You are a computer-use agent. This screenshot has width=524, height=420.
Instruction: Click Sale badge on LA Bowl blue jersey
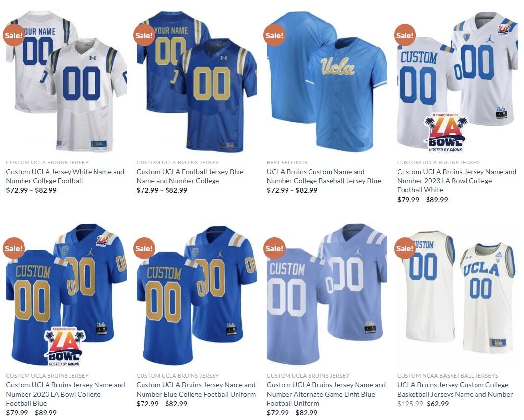[14, 248]
